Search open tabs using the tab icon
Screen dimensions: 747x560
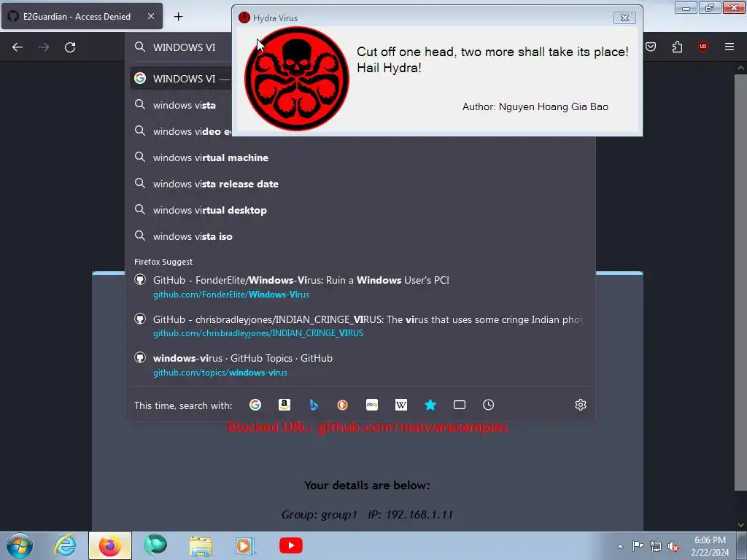click(x=460, y=405)
